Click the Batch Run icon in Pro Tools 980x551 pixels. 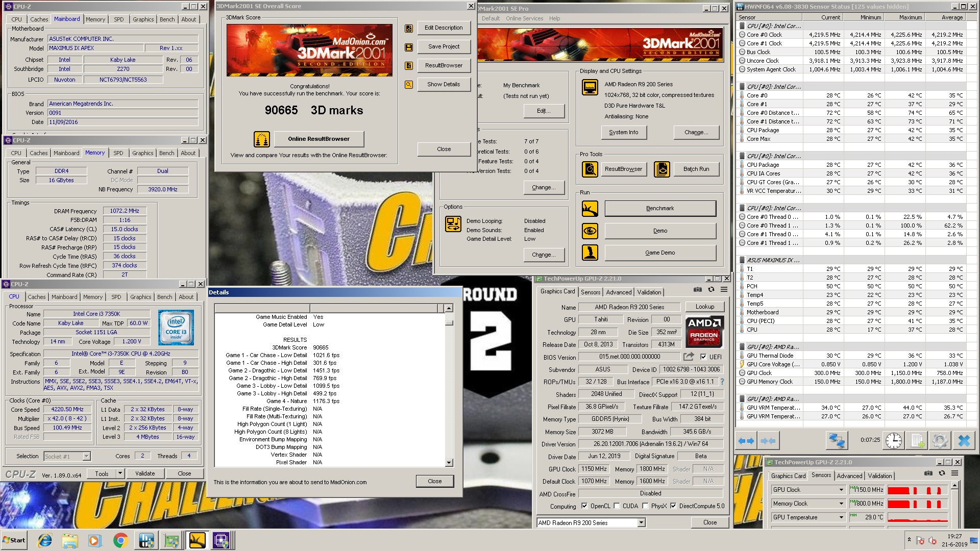coord(662,169)
